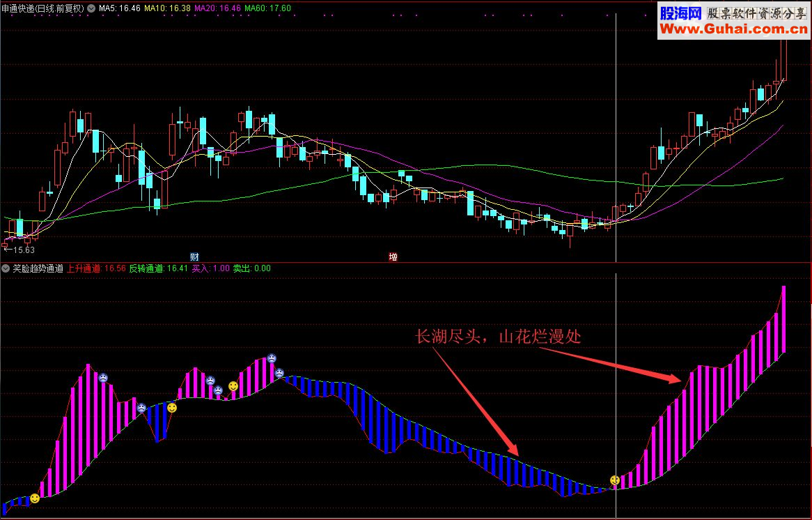
Task: Click the tallest magenta bar at far right
Action: pos(783,319)
